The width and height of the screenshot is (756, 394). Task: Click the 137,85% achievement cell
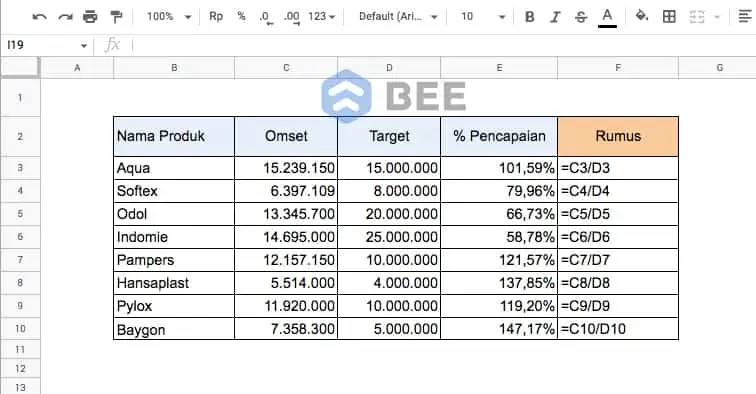pos(499,283)
